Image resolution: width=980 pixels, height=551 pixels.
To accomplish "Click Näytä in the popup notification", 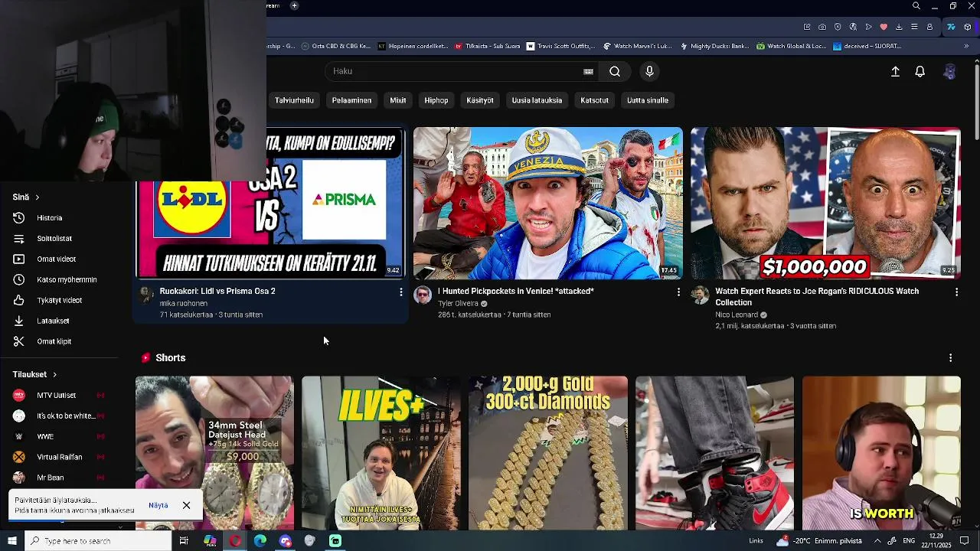I will (x=158, y=506).
